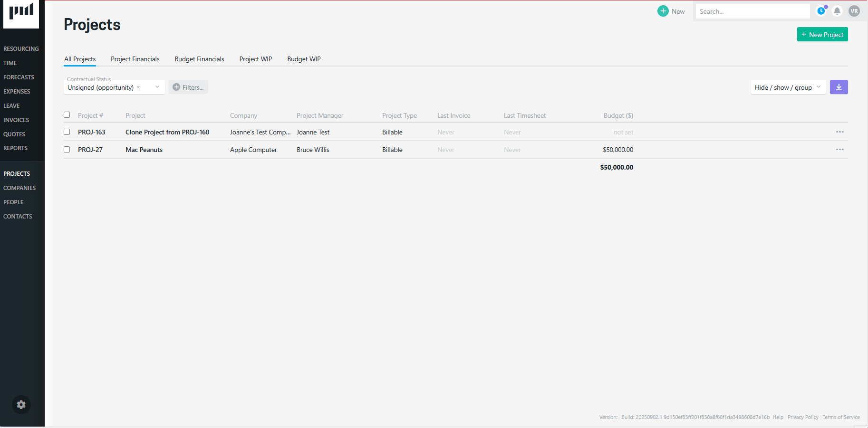Go to Invoices in the sidebar
868x428 pixels.
tap(16, 120)
